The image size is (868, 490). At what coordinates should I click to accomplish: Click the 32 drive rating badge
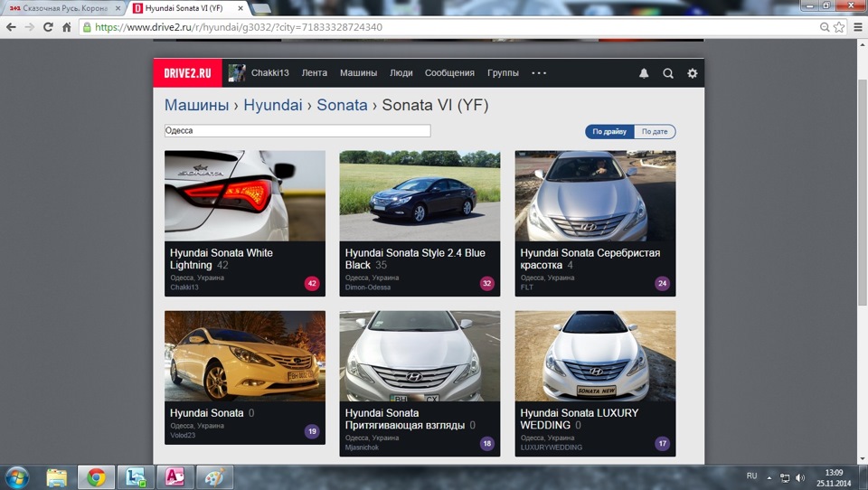(487, 284)
